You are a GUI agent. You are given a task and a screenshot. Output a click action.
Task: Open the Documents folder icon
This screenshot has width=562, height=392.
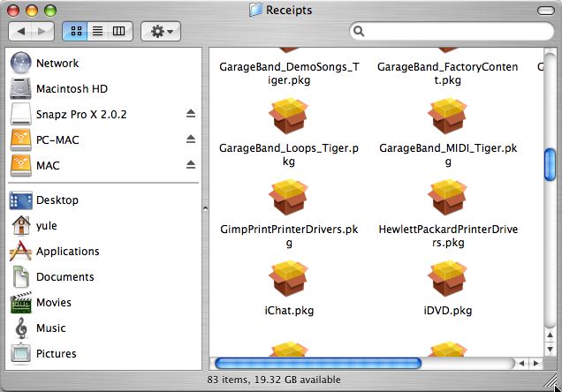(21, 276)
